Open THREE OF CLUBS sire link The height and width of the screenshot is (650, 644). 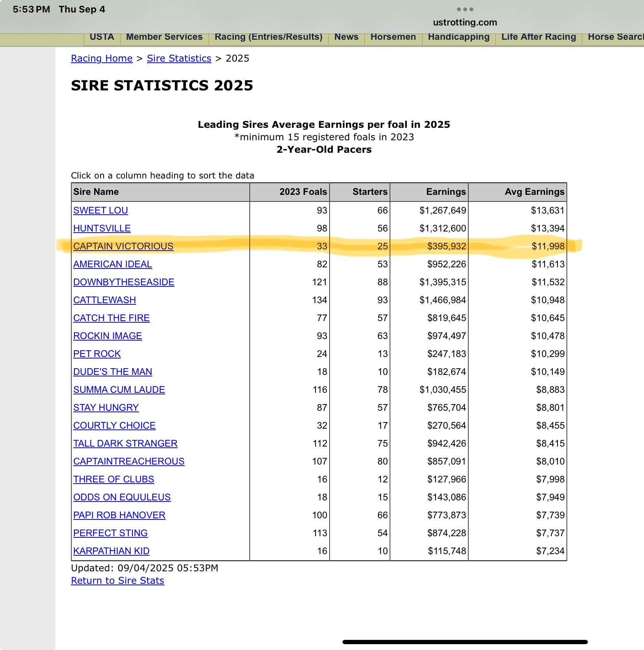[114, 479]
